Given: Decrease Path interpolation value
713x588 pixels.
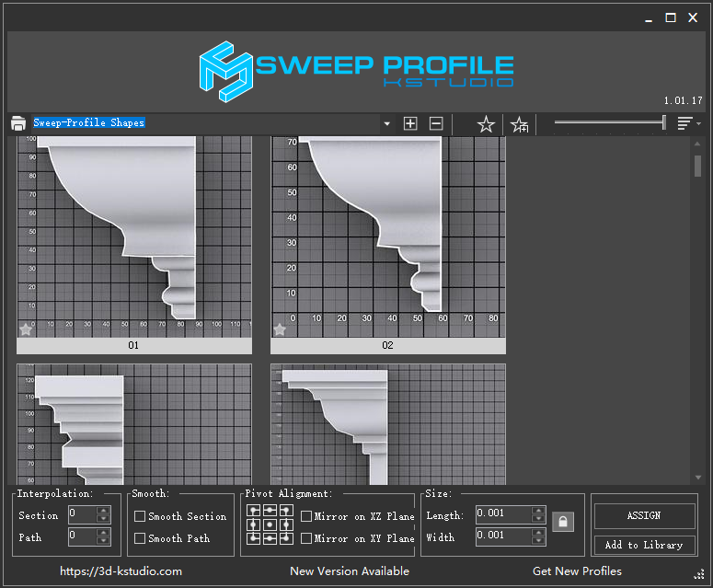Looking at the screenshot, I should pos(104,541).
